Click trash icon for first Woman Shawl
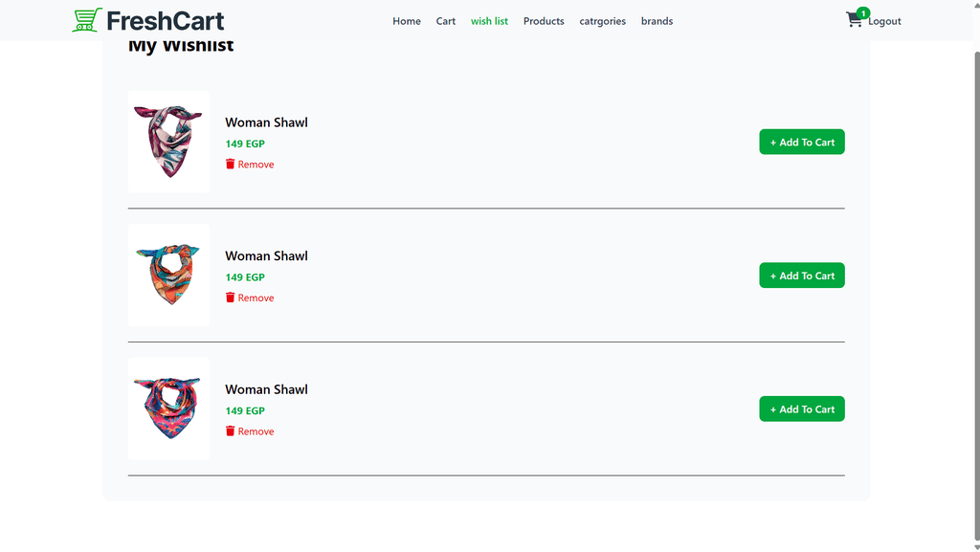This screenshot has height=552, width=980. [x=230, y=165]
